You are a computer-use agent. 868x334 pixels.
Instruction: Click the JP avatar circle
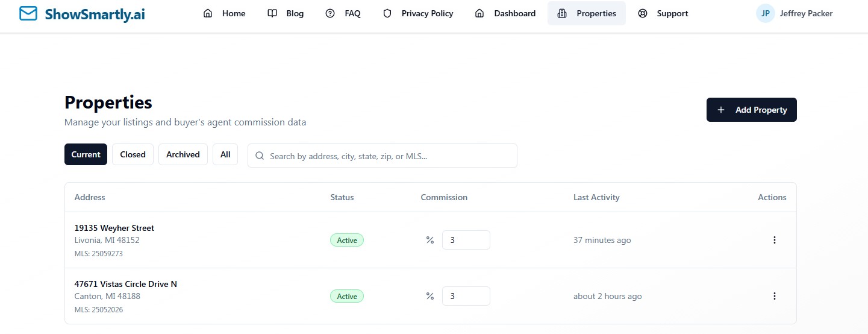point(765,13)
